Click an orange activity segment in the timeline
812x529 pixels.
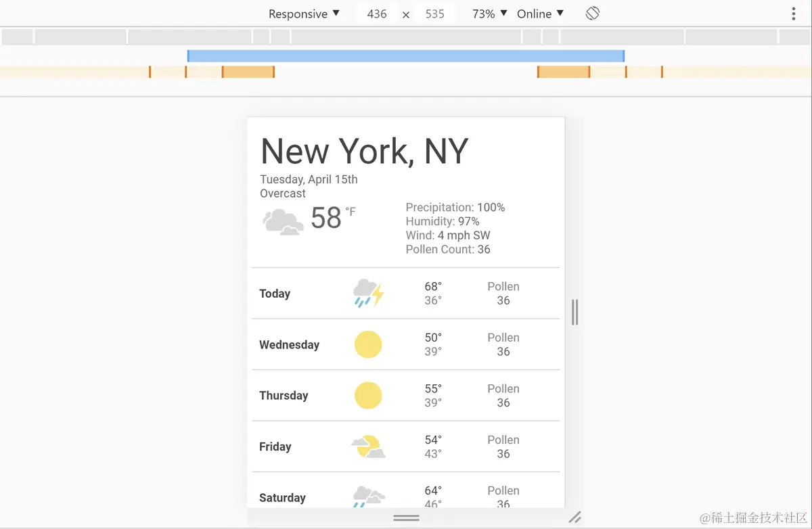248,71
